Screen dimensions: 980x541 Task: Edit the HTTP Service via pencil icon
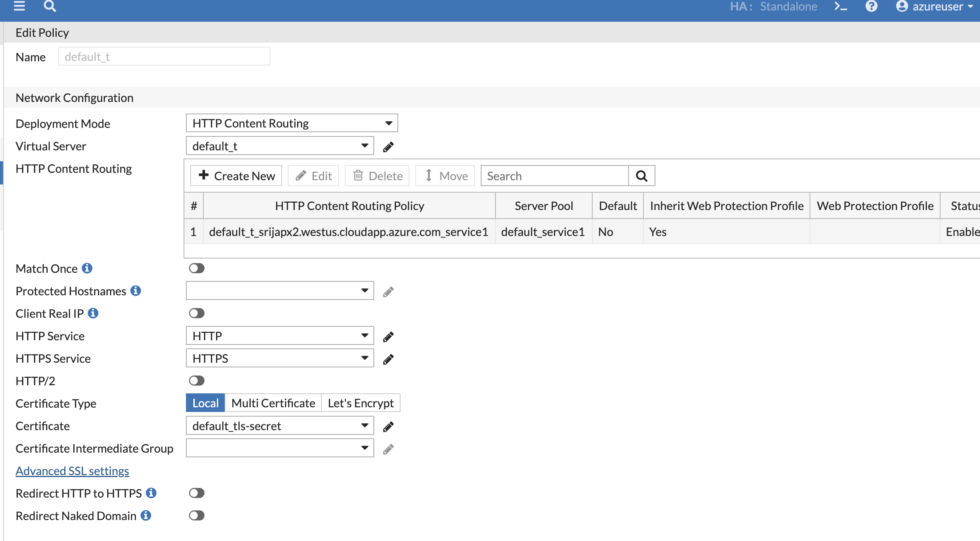click(x=388, y=337)
